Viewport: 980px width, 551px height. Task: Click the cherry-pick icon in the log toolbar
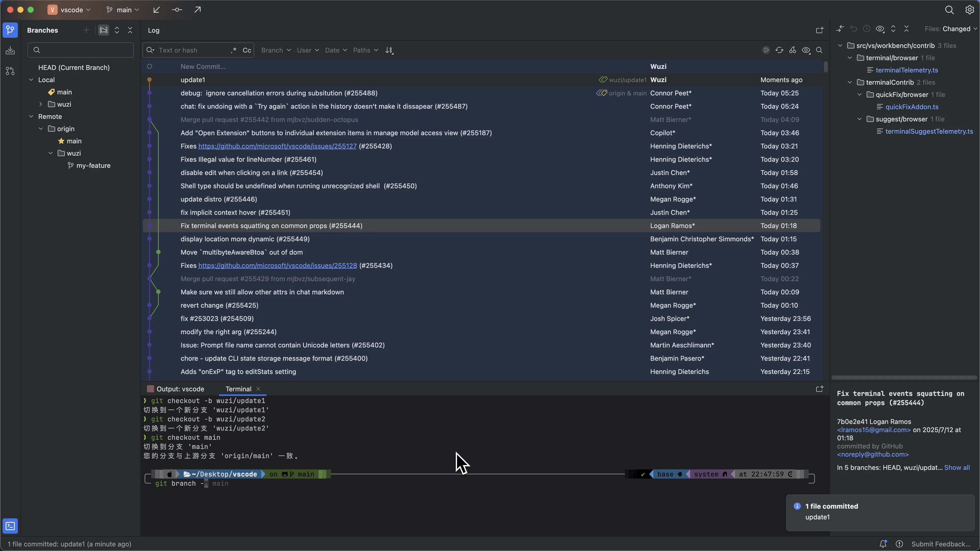pos(792,50)
